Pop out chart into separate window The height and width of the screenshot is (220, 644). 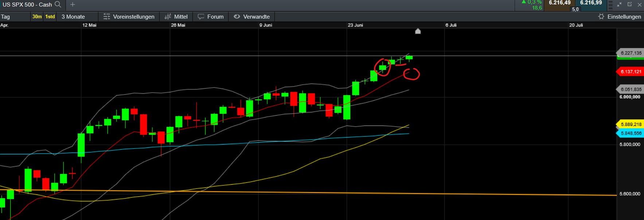[629, 4]
